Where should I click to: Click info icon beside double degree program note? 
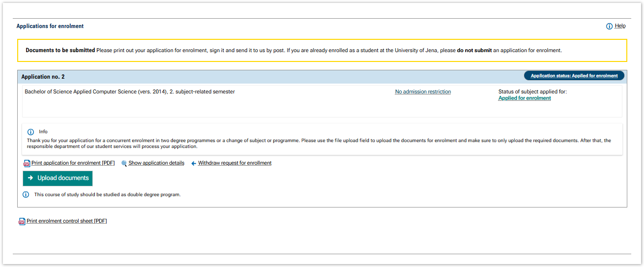[x=26, y=195]
